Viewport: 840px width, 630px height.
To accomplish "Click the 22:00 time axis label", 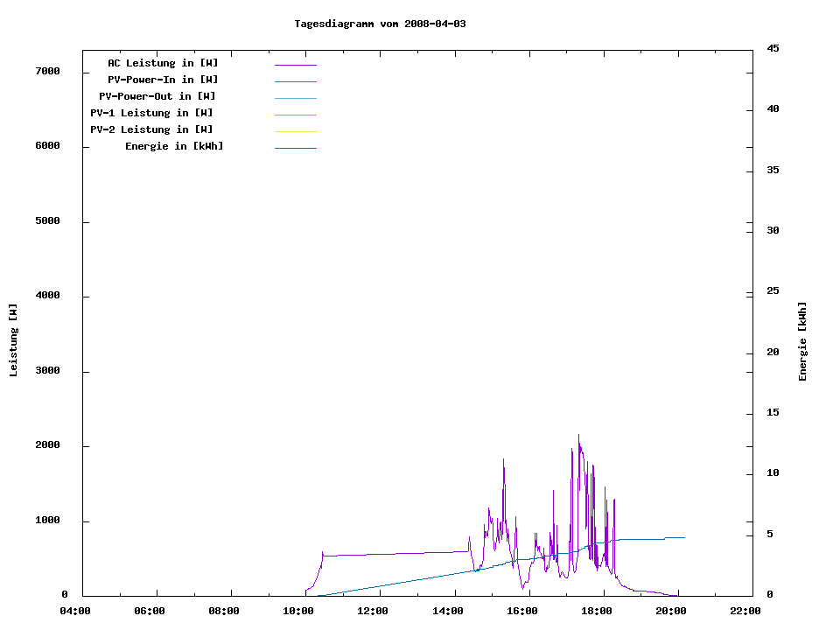I will 745,611.
